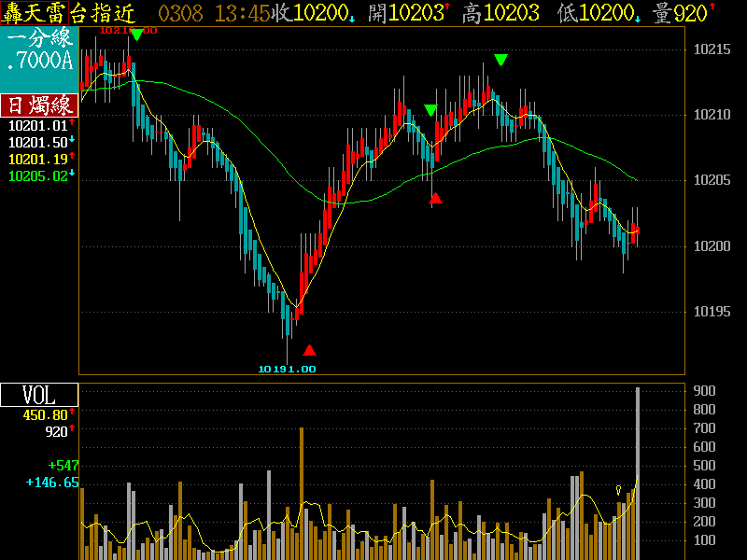The width and height of the screenshot is (747, 560).
Task: Click the 10191.00 low price label
Action: pos(287,369)
